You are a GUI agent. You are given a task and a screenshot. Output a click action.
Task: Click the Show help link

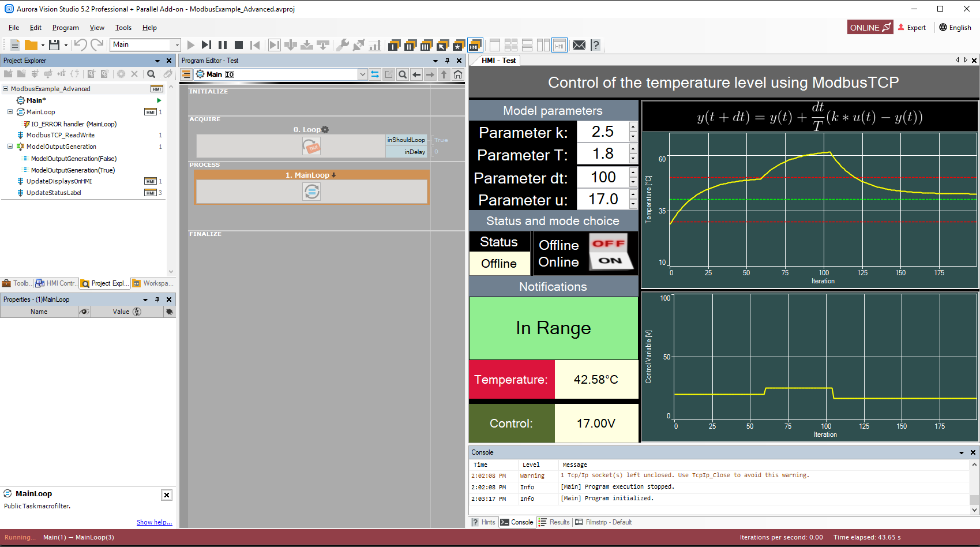[154, 522]
